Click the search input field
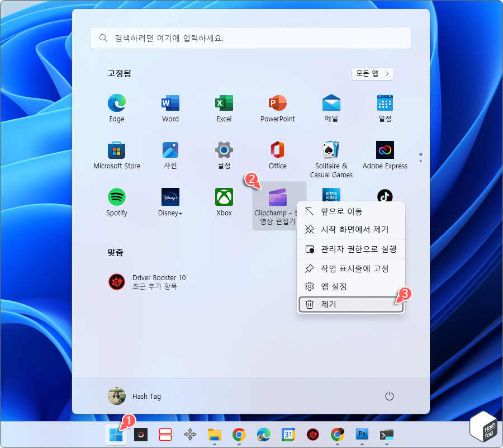 pyautogui.click(x=250, y=37)
